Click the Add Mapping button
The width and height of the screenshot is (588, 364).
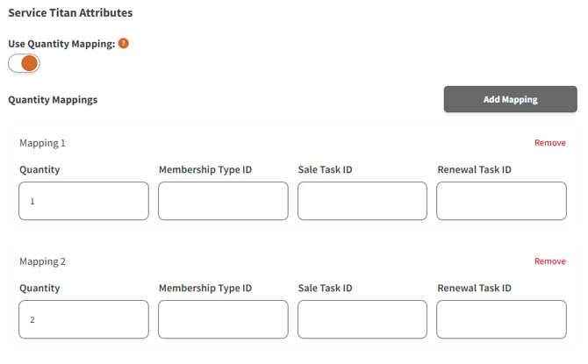coord(510,99)
